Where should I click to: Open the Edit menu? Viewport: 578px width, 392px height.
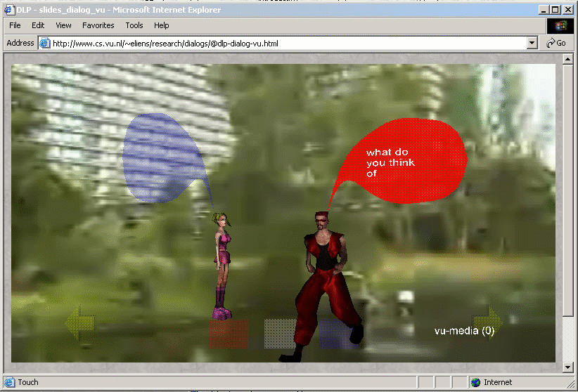38,25
